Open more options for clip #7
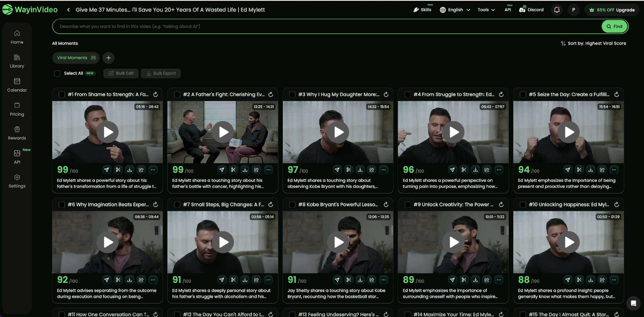Image resolution: width=644 pixels, height=317 pixels. click(268, 280)
